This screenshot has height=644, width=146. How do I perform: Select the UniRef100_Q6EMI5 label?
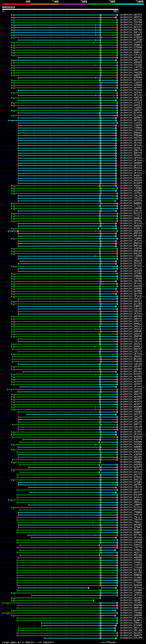point(131,75)
